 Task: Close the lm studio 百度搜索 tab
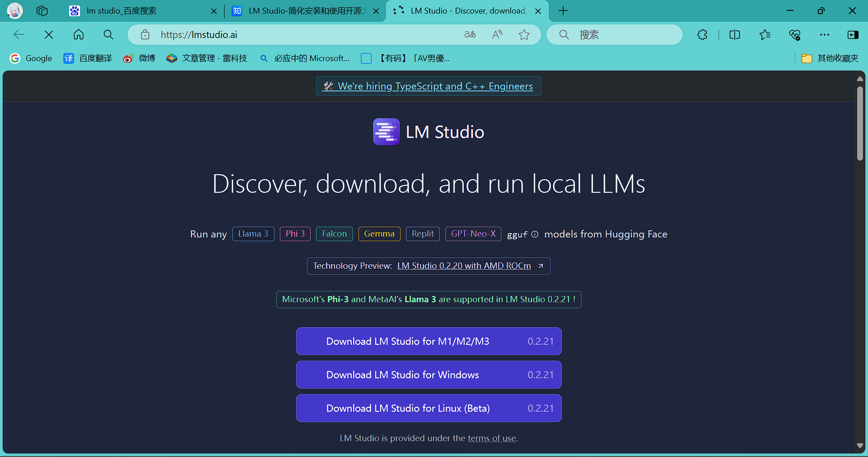(214, 11)
